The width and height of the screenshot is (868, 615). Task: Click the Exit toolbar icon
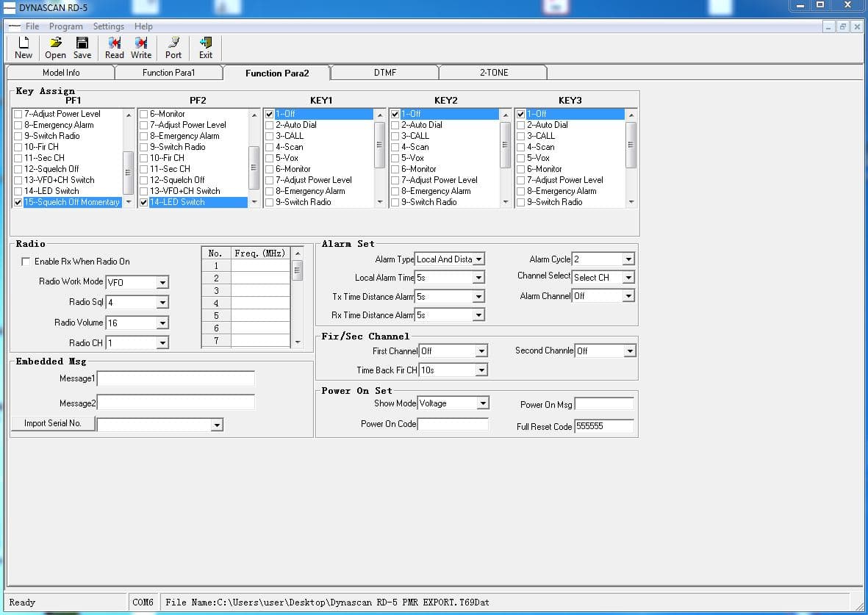coord(205,48)
